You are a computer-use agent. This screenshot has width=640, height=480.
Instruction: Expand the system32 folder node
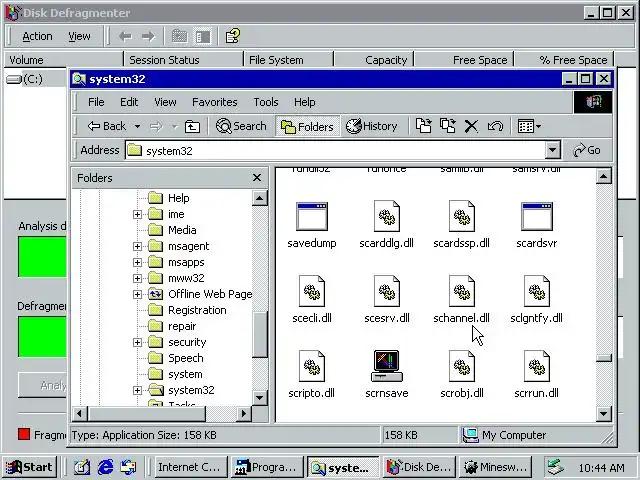pos(138,390)
